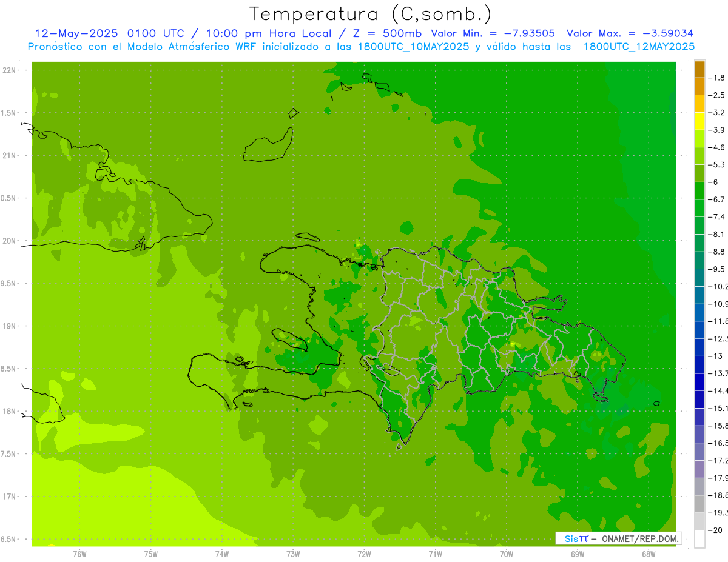728x562 pixels.
Task: Click the '-4.6' colorbar value
Action: point(716,147)
